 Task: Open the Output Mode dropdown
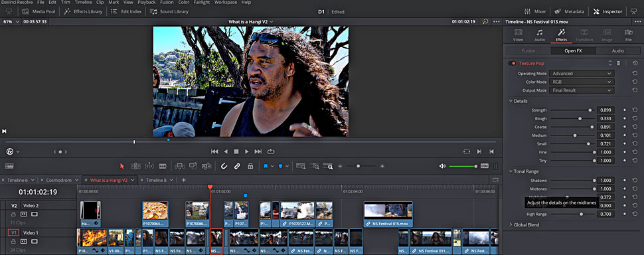coord(582,90)
